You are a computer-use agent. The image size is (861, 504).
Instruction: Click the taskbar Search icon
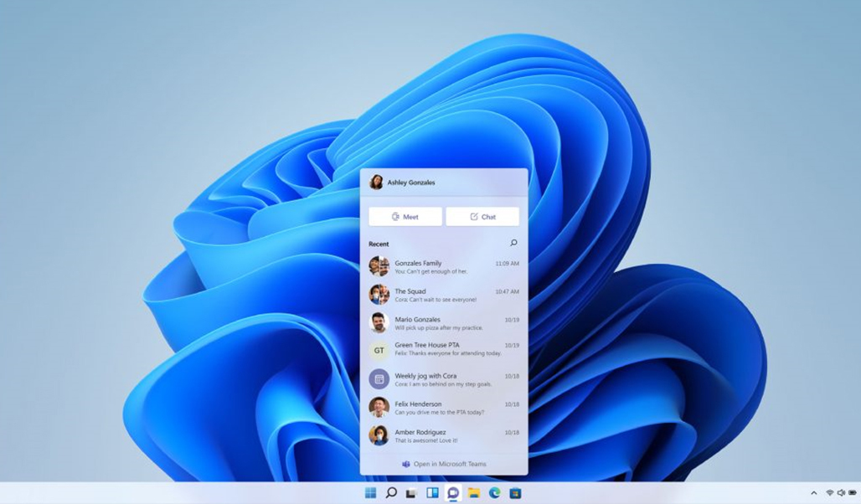point(391,493)
